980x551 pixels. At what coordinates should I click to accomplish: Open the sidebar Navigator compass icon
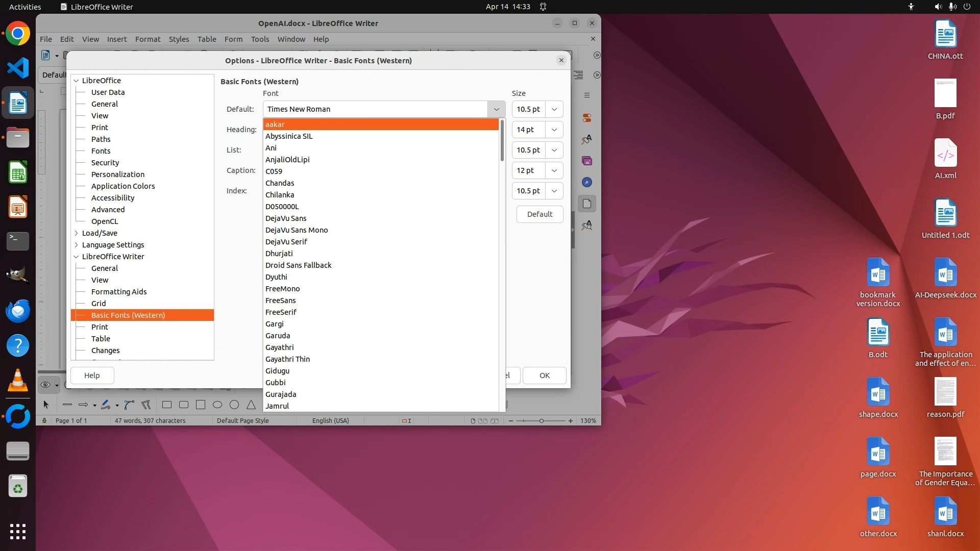pyautogui.click(x=587, y=182)
